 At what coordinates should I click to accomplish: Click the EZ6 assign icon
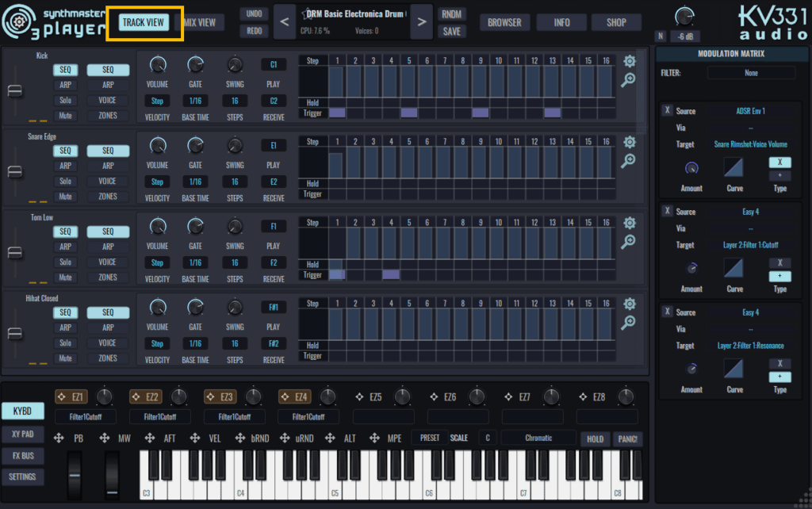(x=434, y=396)
